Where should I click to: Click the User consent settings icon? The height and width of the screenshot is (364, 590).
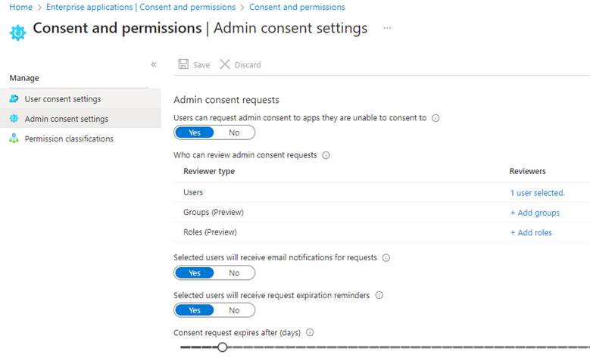pos(14,99)
